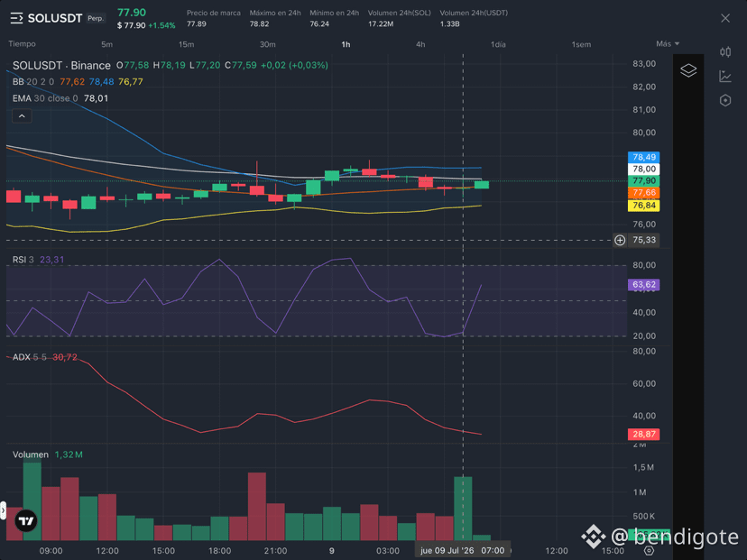747x560 pixels.
Task: Click the left edge panel expand arrow
Action: [x=3, y=510]
